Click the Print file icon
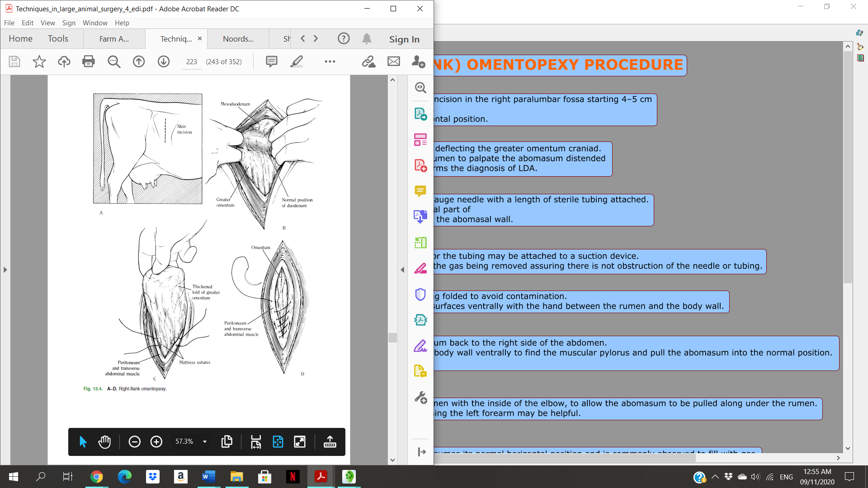Screen dimensions: 868x488 [89, 61]
